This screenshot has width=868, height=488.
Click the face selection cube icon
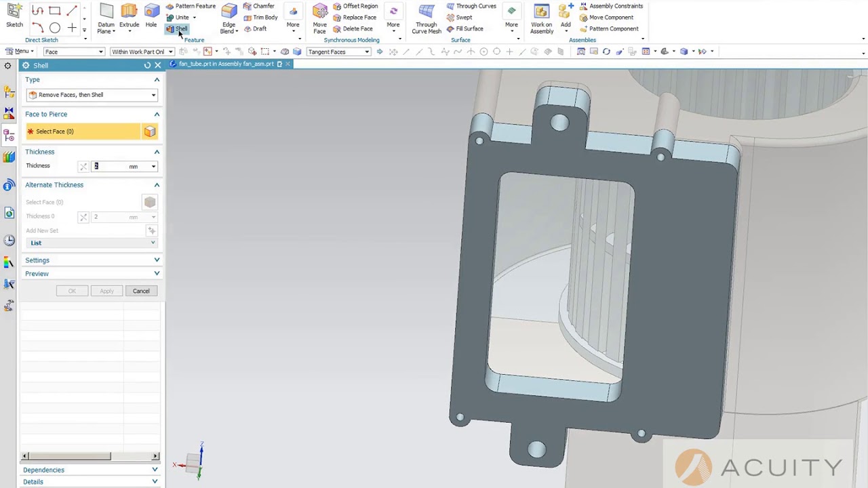150,131
